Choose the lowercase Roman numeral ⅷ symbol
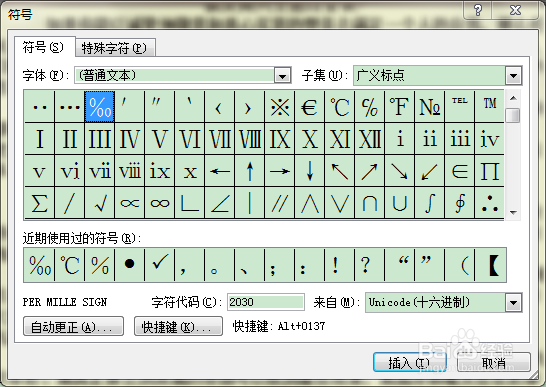Image resolution: width=546 pixels, height=387 pixels. [x=130, y=171]
